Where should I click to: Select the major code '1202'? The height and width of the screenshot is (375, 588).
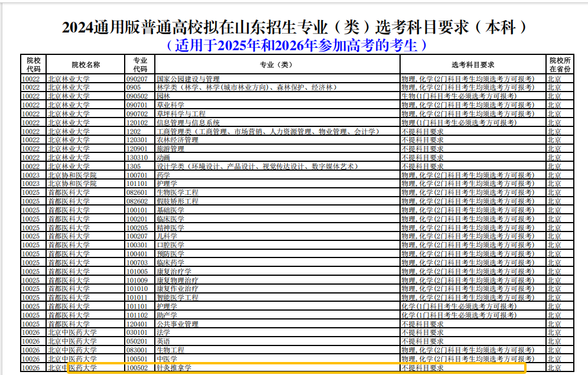(134, 132)
